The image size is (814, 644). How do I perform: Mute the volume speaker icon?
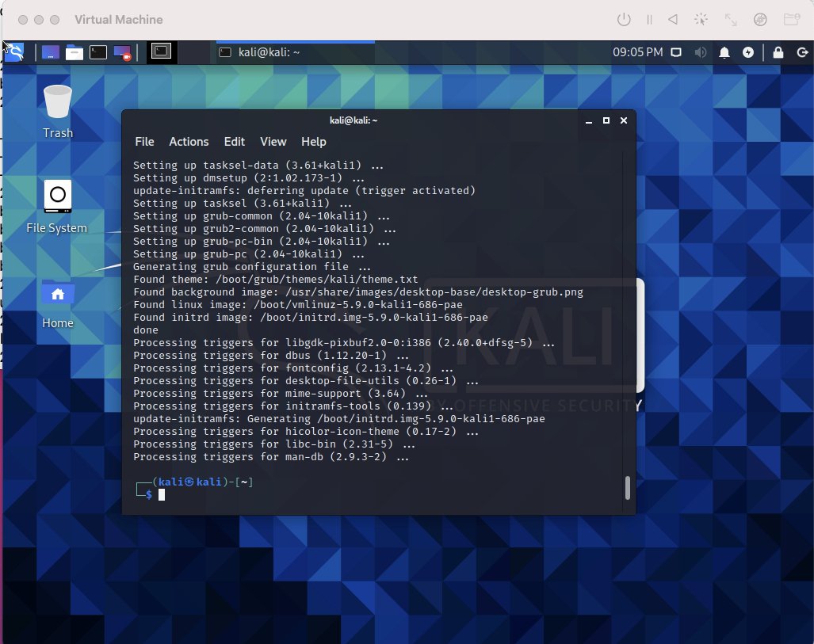(x=701, y=52)
